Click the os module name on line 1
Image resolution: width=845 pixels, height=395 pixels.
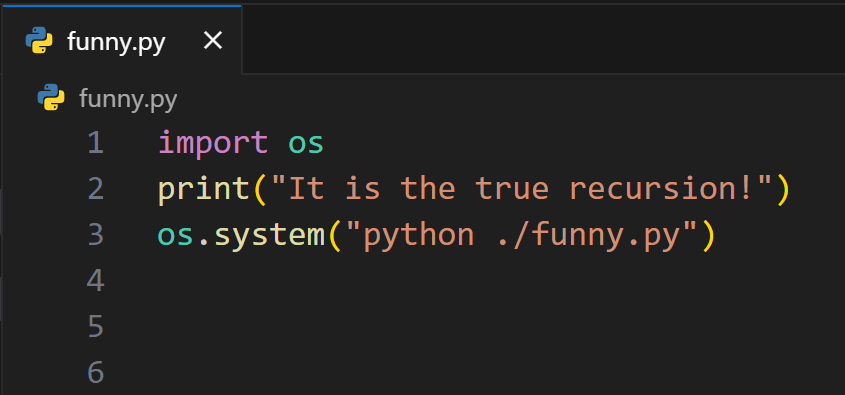click(306, 144)
